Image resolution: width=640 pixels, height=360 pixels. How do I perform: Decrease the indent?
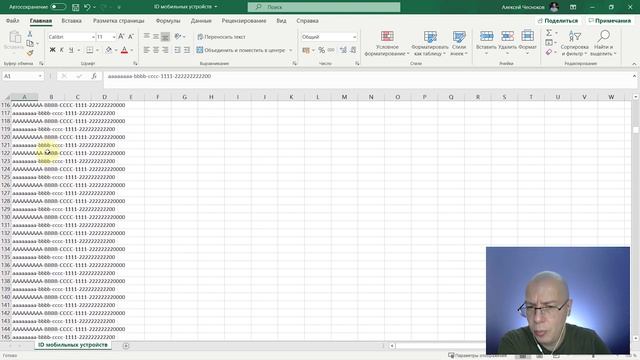click(178, 50)
